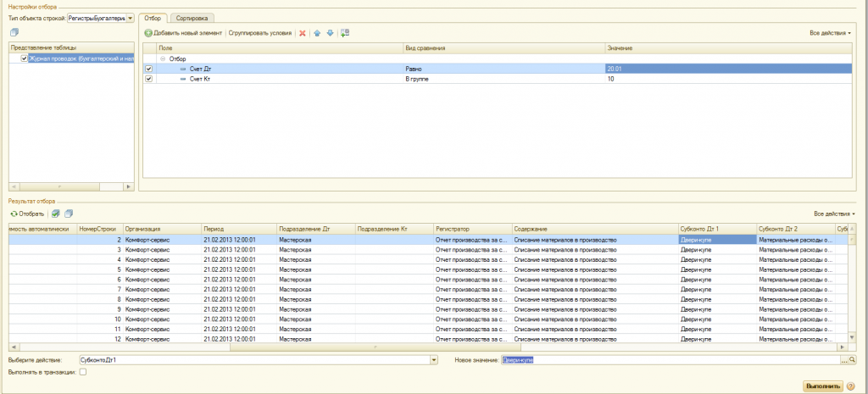Screen dimensions: 868x394
Task: Click the Выполнить button
Action: pyautogui.click(x=822, y=386)
